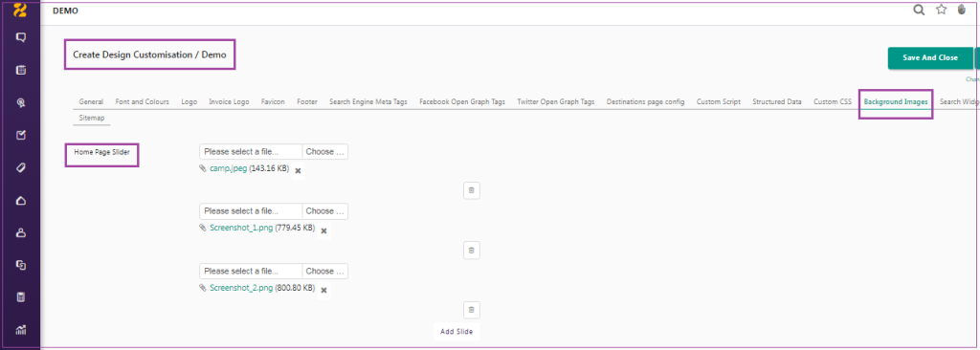Switch to the Font and Colours tab
The width and height of the screenshot is (980, 350).
coord(143,101)
